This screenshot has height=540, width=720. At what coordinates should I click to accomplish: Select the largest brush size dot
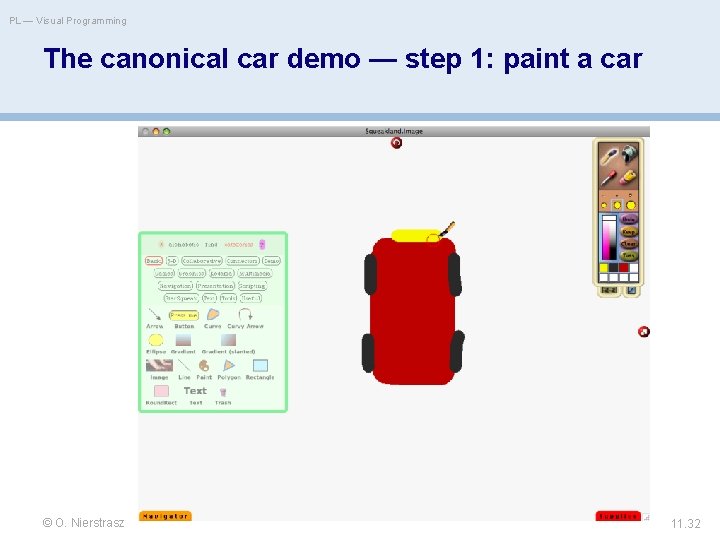pyautogui.click(x=631, y=205)
